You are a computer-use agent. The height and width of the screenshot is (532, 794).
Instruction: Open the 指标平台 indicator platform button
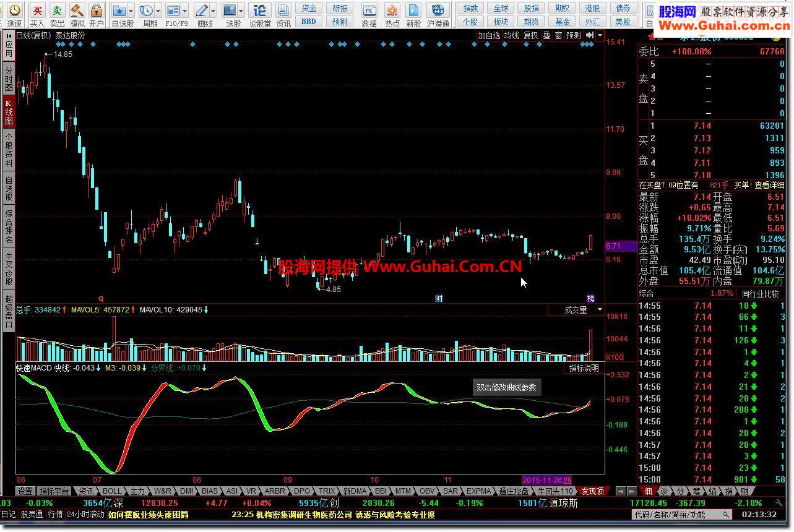[x=54, y=491]
